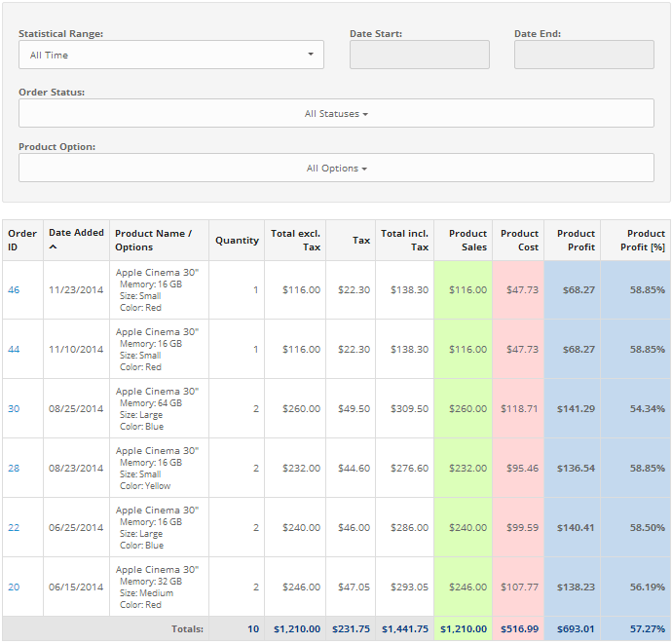Click the Order ID column header
The height and width of the screenshot is (644, 672).
click(22, 240)
